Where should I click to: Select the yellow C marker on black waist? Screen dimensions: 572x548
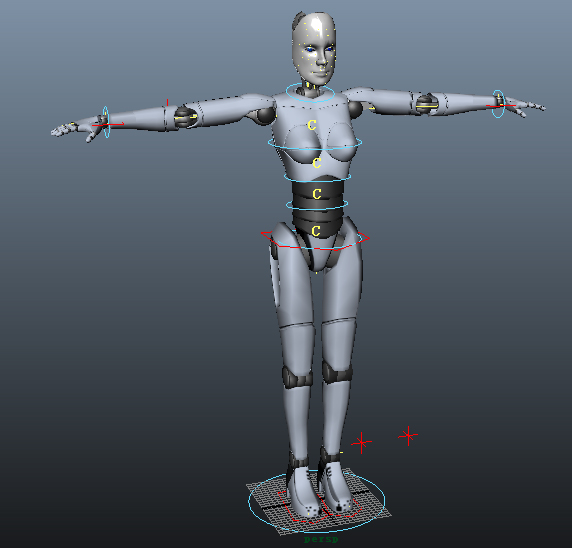point(317,194)
